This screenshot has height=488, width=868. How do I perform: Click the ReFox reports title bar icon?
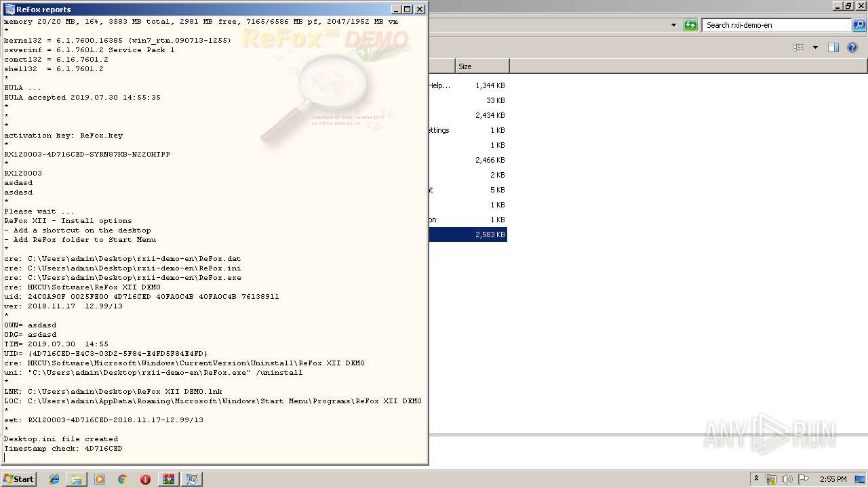(9, 9)
